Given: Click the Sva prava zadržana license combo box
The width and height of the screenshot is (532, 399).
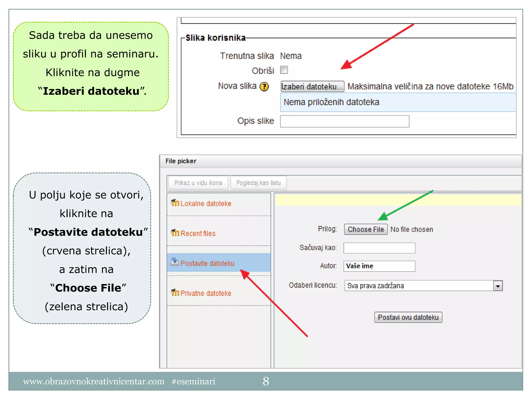Looking at the screenshot, I should point(418,286).
